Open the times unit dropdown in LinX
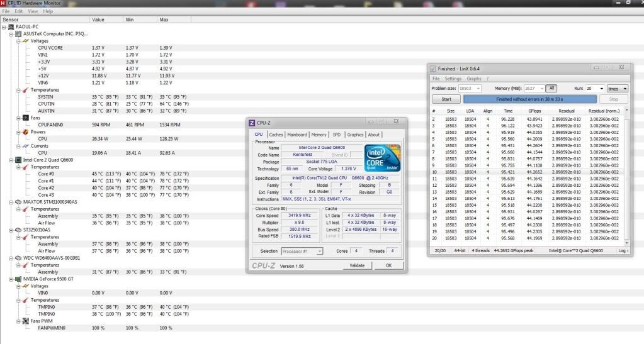 point(625,89)
